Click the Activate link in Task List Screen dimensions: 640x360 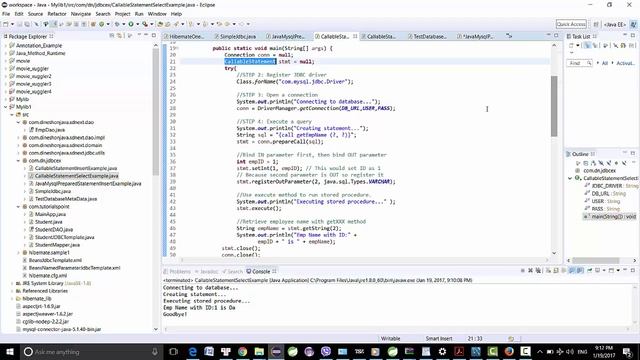coord(625,63)
